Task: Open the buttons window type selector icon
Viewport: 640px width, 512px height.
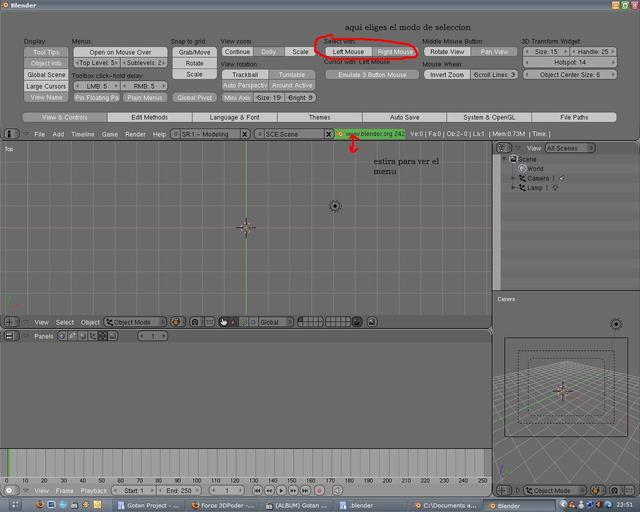Action: (x=10, y=336)
